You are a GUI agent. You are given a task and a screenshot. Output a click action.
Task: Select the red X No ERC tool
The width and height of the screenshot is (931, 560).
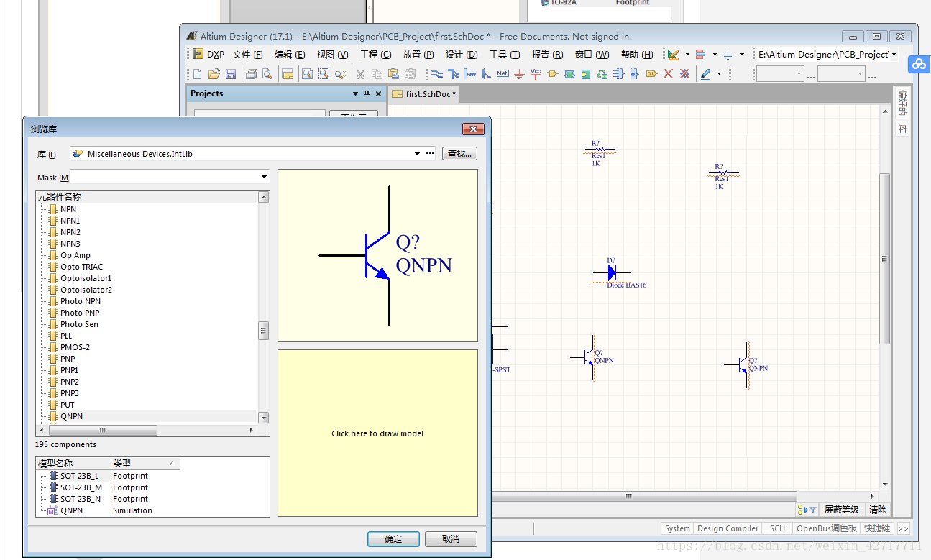pos(668,74)
